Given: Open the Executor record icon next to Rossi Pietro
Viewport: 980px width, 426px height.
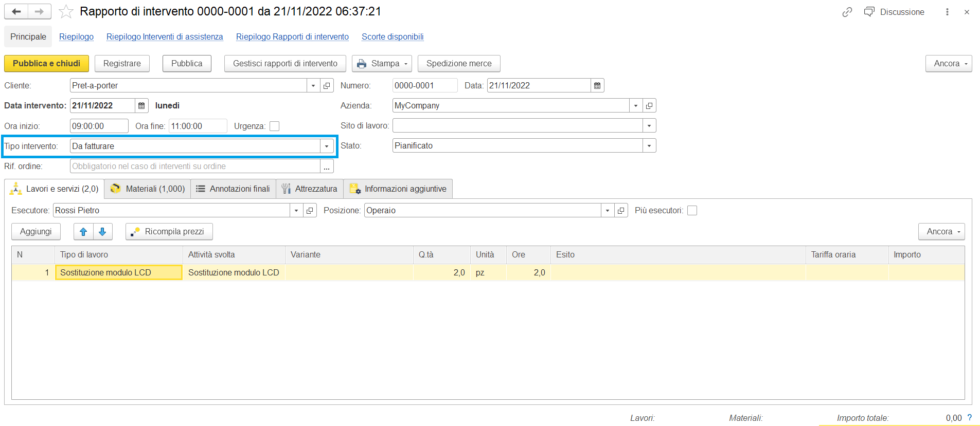Looking at the screenshot, I should [310, 210].
